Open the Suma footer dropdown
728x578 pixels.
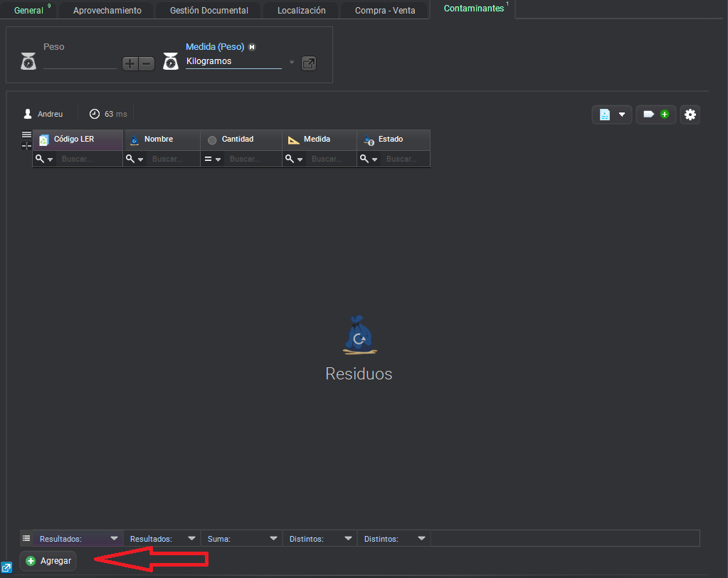point(273,539)
